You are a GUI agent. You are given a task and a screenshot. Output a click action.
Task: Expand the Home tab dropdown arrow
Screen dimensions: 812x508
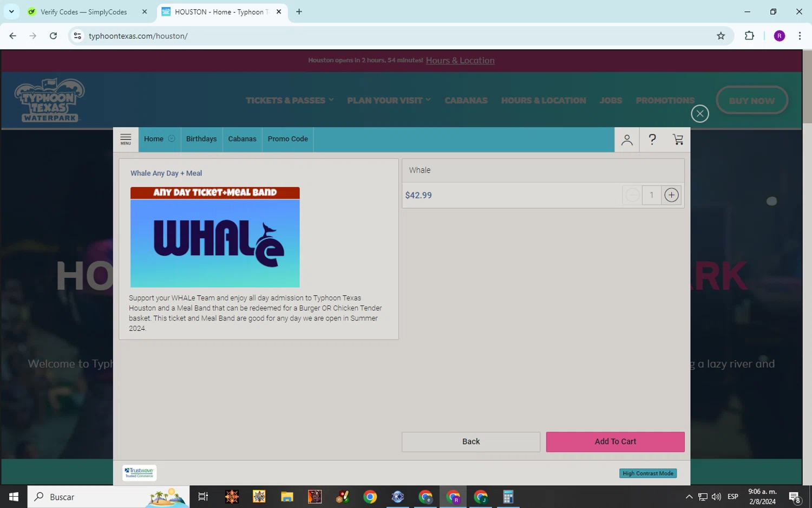[x=172, y=139]
